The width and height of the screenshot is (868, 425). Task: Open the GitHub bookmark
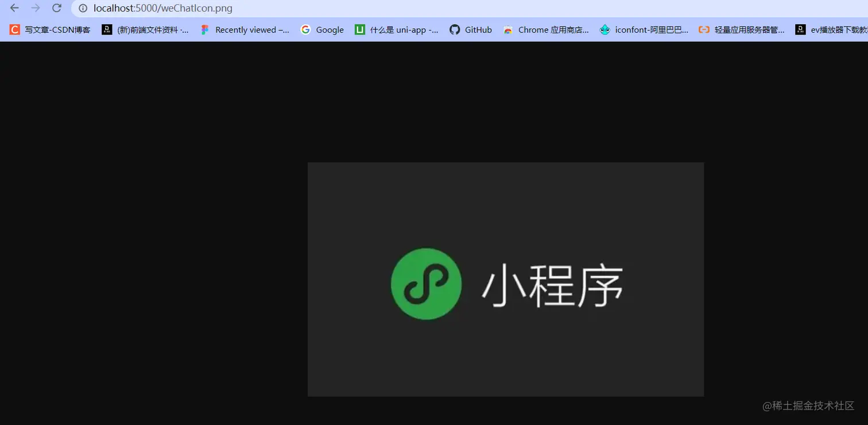point(471,30)
